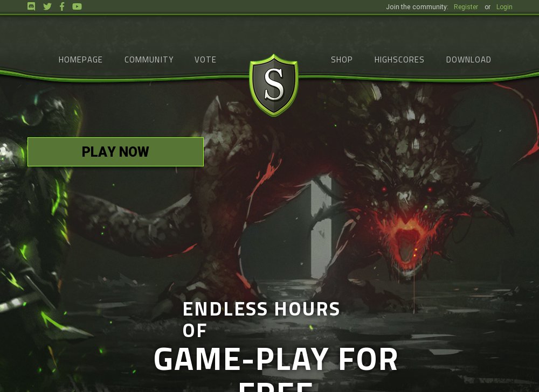Open the Twitter icon link
The width and height of the screenshot is (539, 392).
[47, 6]
